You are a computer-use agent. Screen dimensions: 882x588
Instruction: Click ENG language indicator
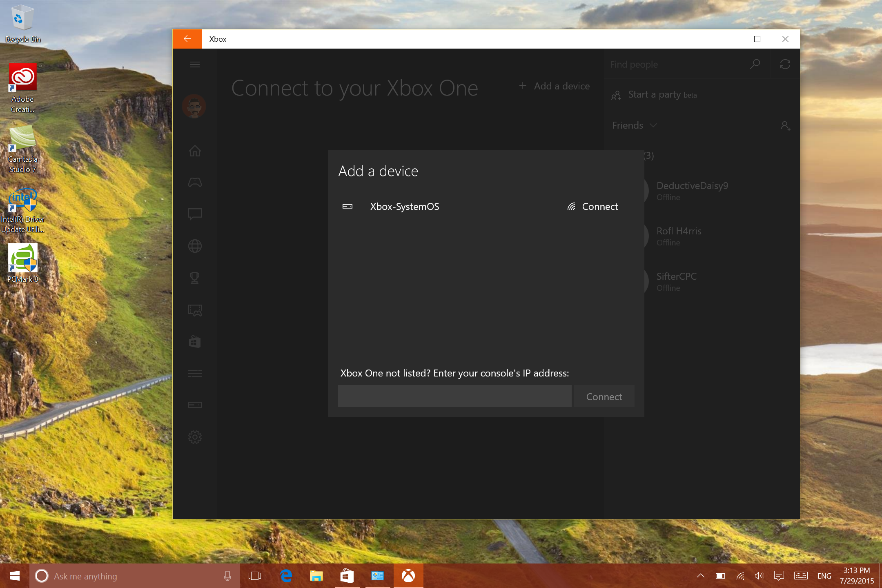click(824, 576)
